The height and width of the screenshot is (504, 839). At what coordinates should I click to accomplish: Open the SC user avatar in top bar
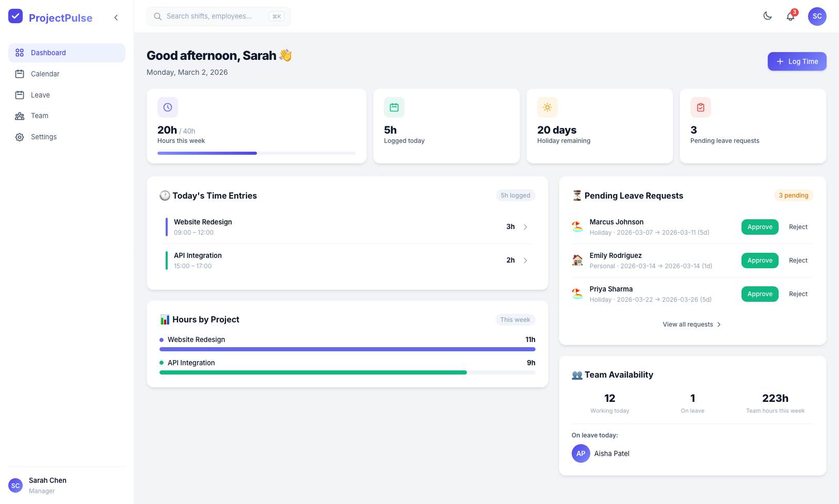pyautogui.click(x=817, y=17)
